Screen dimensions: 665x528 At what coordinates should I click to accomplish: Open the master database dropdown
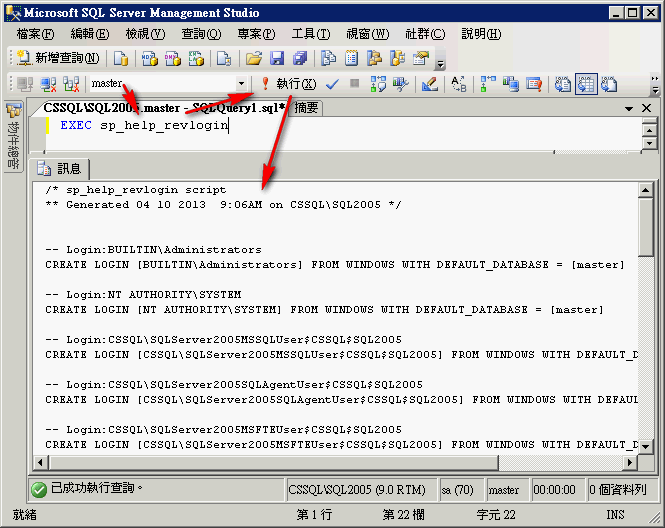click(x=241, y=84)
